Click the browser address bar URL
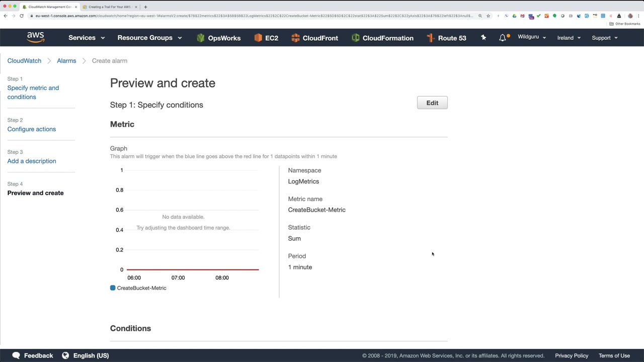This screenshot has width=644, height=362. 254,16
